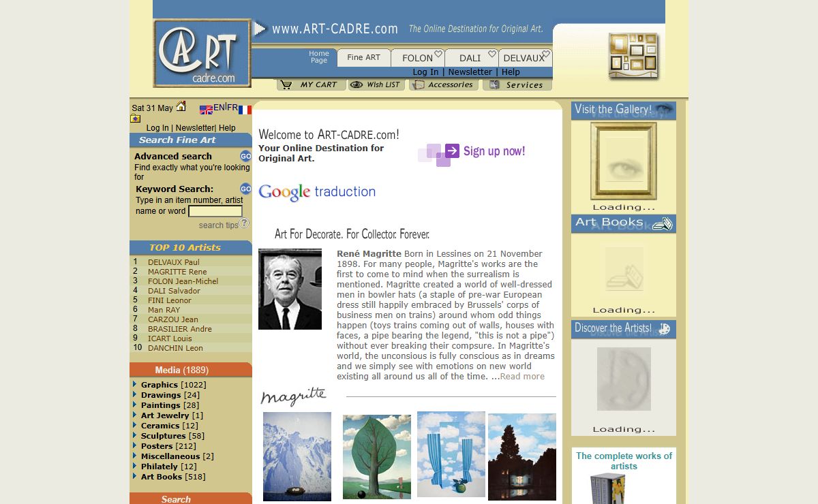Switch to the Fine ART tab
The image size is (818, 504).
tap(364, 57)
